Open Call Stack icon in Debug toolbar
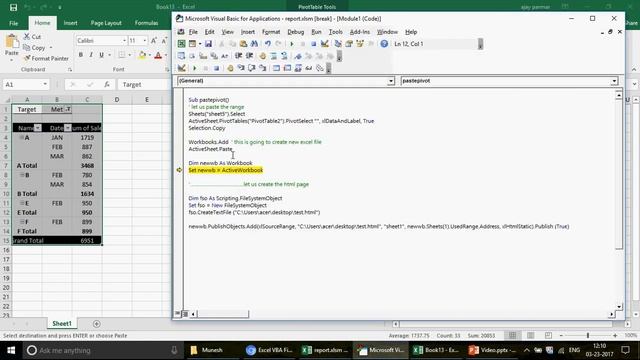This screenshot has height=360, width=640. (x=320, y=68)
